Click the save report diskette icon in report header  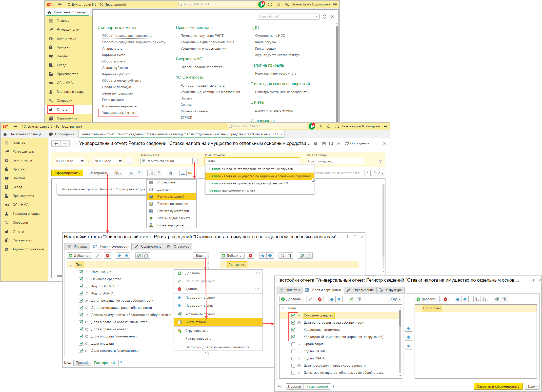click(x=316, y=143)
